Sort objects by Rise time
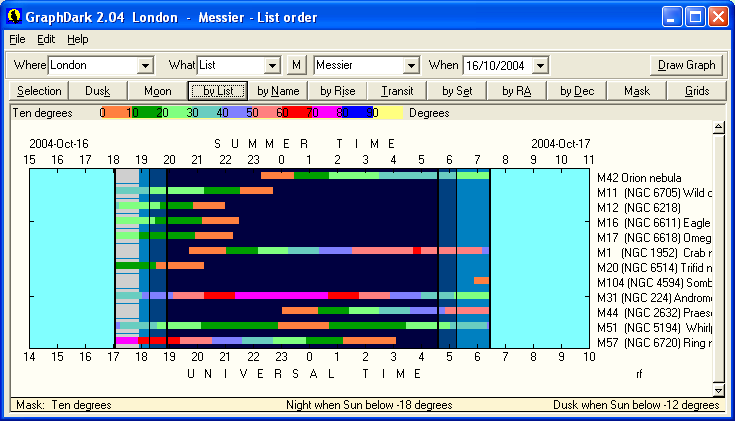735x421 pixels. point(338,91)
